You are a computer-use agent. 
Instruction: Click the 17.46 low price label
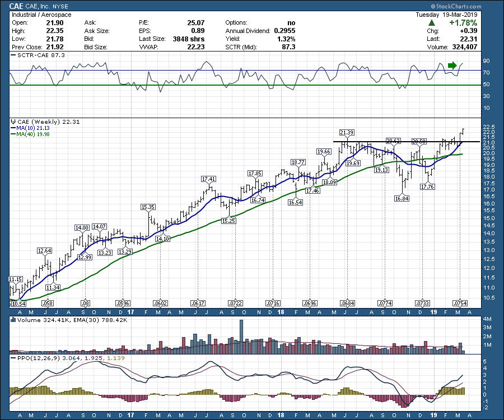[312, 191]
